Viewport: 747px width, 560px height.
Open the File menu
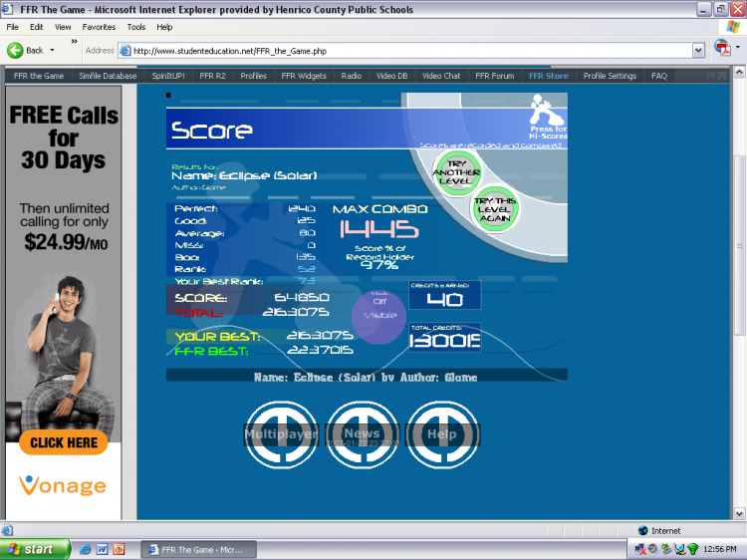12,27
